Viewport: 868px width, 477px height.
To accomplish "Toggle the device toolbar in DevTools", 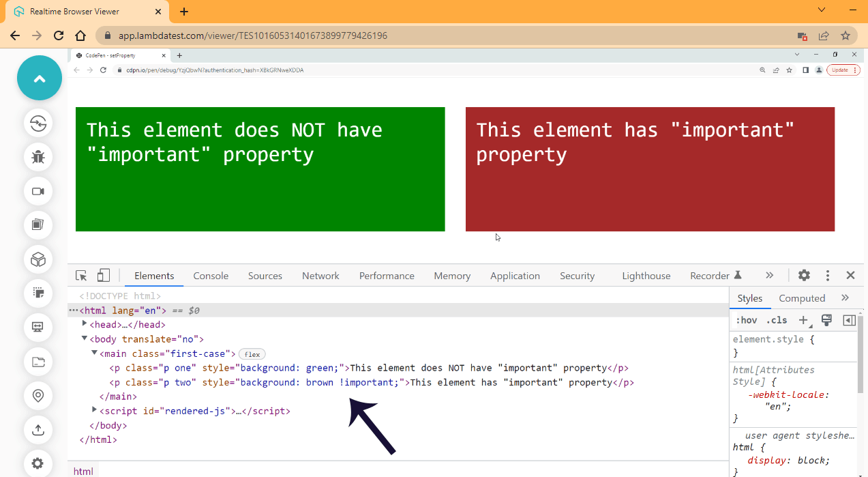I will pos(103,275).
